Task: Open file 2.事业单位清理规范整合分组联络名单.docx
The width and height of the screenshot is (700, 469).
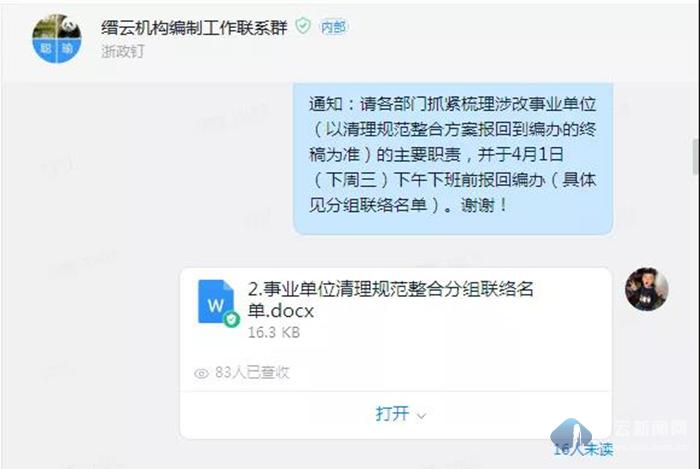Action: pos(391,299)
